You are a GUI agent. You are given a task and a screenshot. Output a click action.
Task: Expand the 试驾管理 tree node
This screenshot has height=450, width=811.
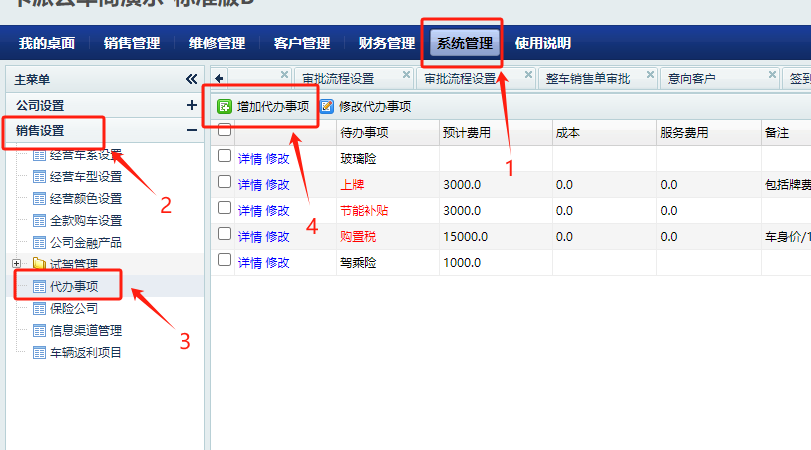click(16, 264)
